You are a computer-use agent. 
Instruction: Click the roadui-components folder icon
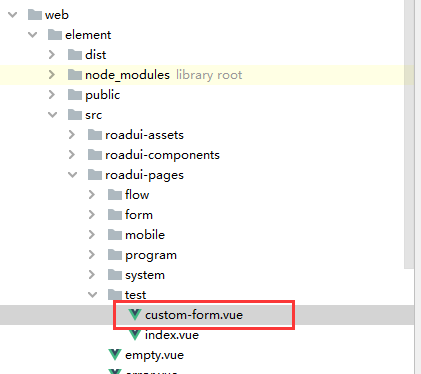click(x=95, y=155)
